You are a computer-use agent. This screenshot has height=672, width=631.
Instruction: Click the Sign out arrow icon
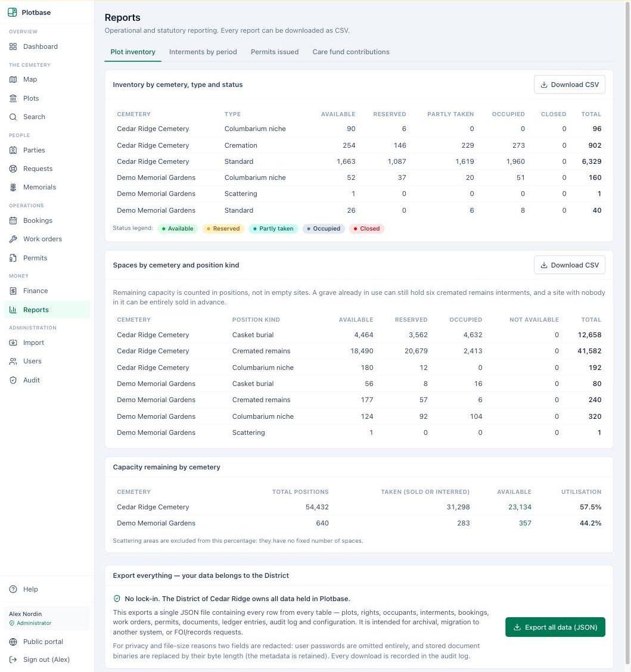(13, 659)
